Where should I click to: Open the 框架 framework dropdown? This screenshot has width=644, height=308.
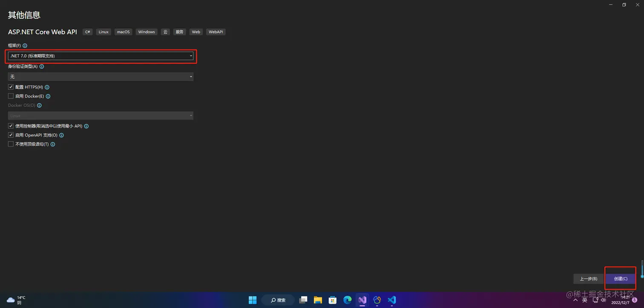[101, 56]
